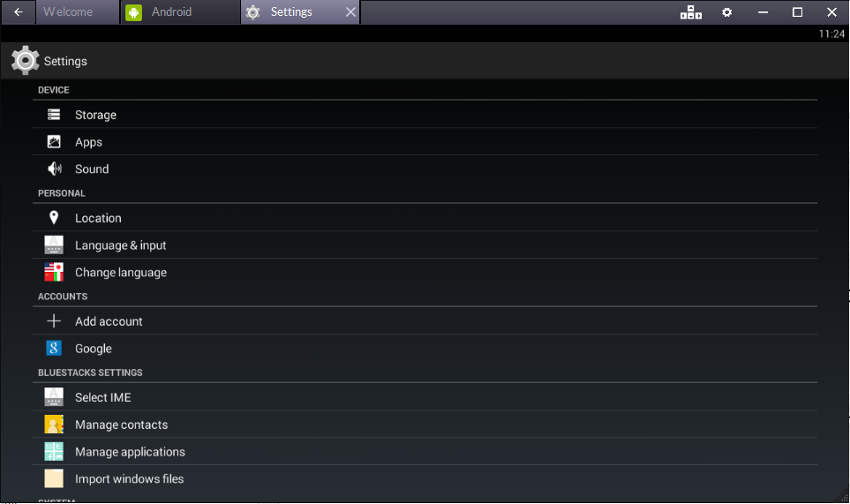Open Manage applications entry
The width and height of the screenshot is (850, 504).
tap(130, 452)
